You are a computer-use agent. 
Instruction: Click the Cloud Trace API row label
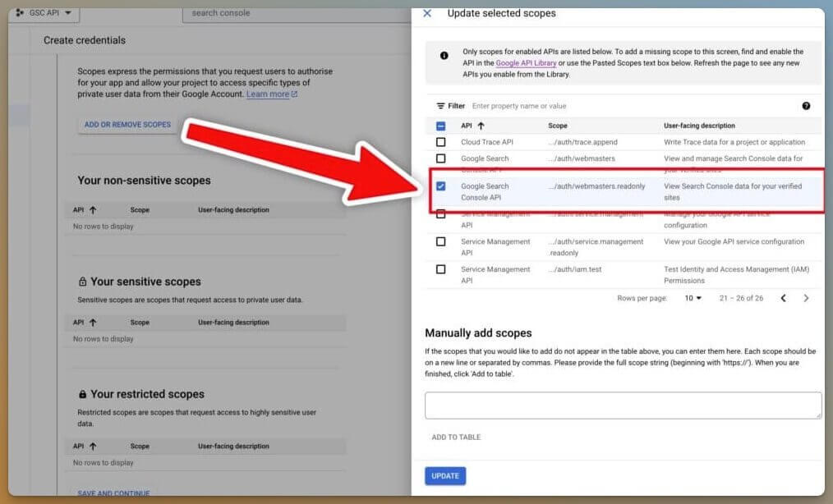point(486,142)
